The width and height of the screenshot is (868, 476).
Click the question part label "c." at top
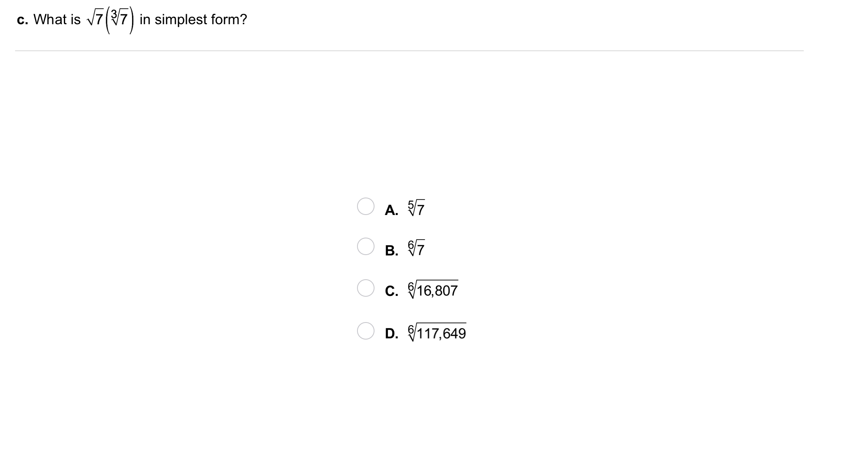22,20
